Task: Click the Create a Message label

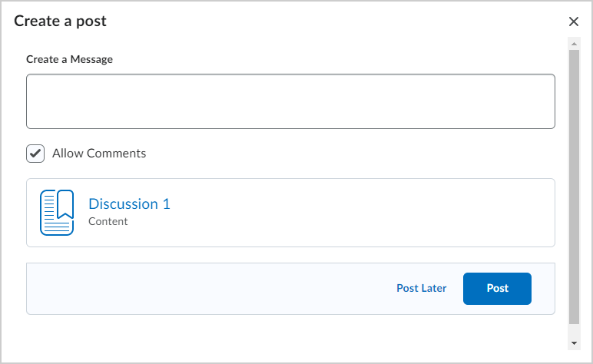Action: (69, 59)
